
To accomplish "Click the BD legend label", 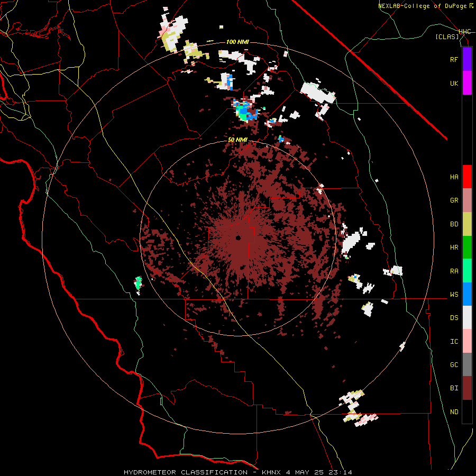I will [454, 224].
